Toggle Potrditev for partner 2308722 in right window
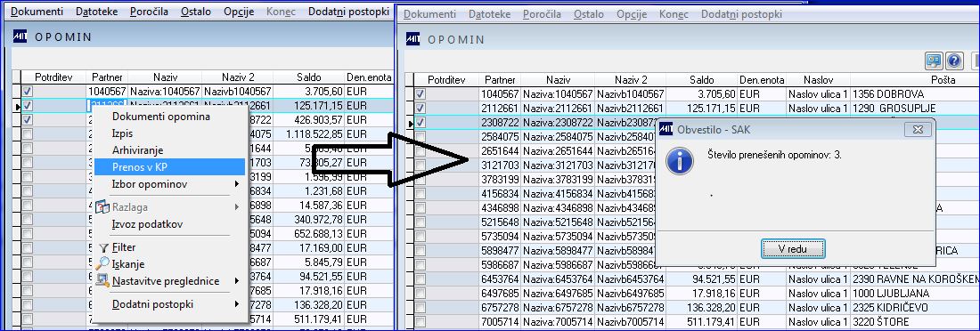980x331 pixels. click(421, 123)
